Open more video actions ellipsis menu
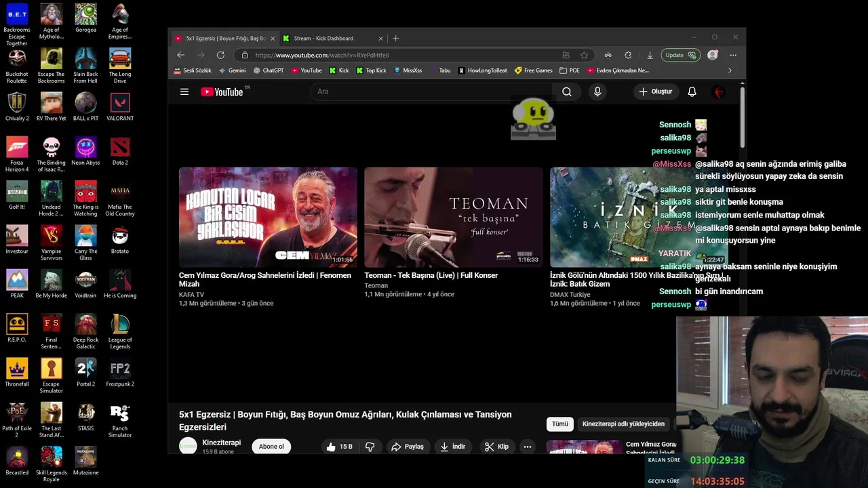868x488 pixels. click(527, 447)
